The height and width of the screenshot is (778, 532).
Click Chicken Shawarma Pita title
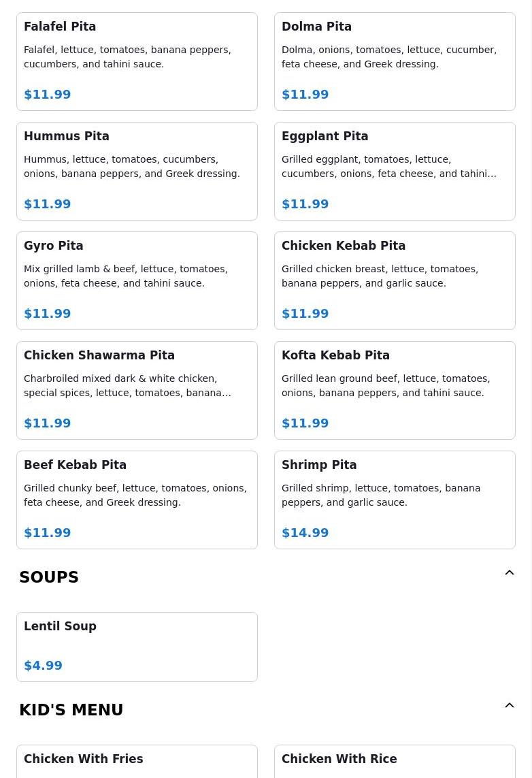click(99, 355)
